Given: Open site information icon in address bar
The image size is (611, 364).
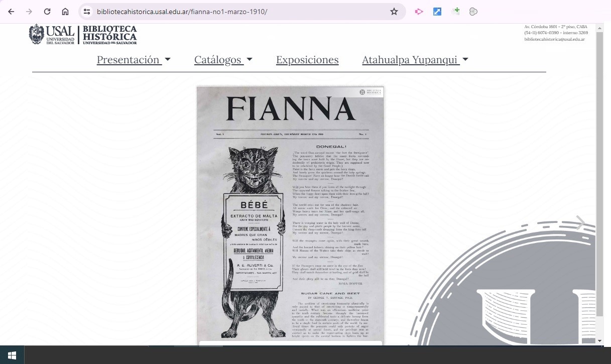Looking at the screenshot, I should pyautogui.click(x=87, y=12).
